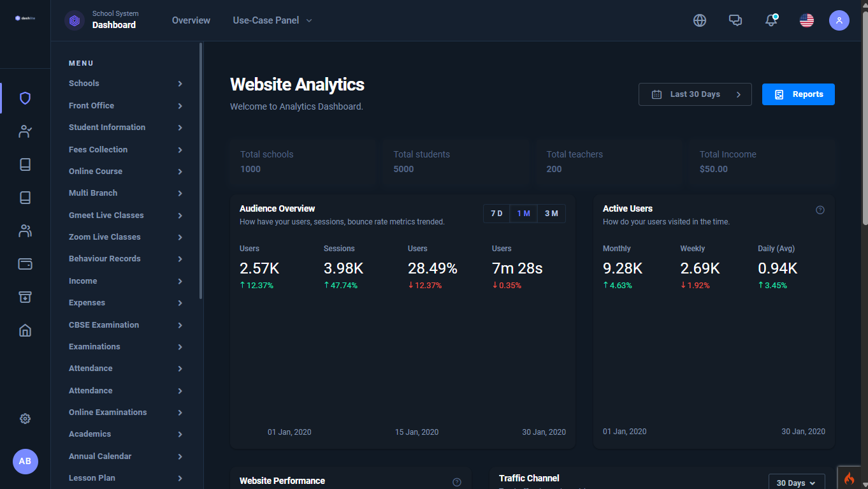Select the 7 D time range
Image resolution: width=868 pixels, height=489 pixels.
pyautogui.click(x=496, y=214)
